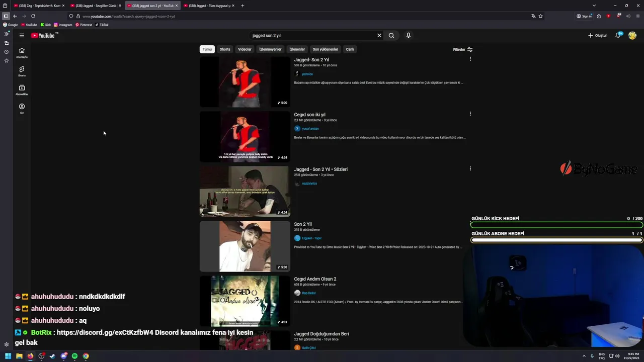Open the Jagged Doğduğumdan Beri video title
The image size is (644, 362).
321,334
